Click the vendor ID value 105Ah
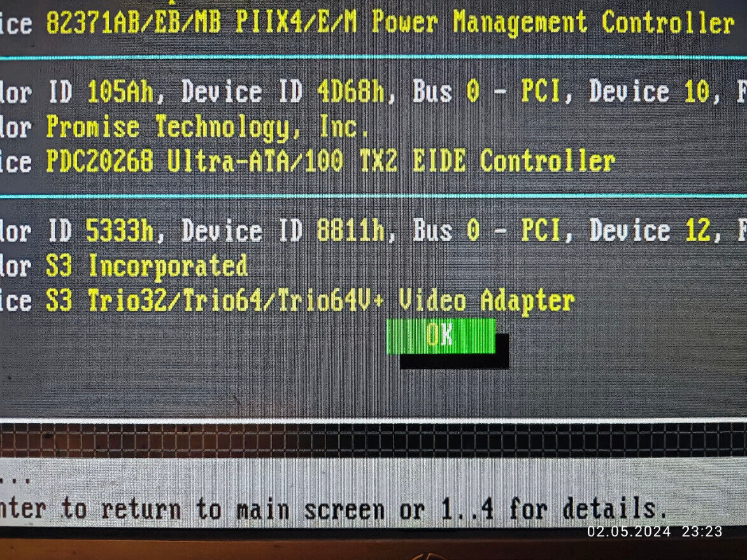The image size is (747, 560). pos(120,92)
